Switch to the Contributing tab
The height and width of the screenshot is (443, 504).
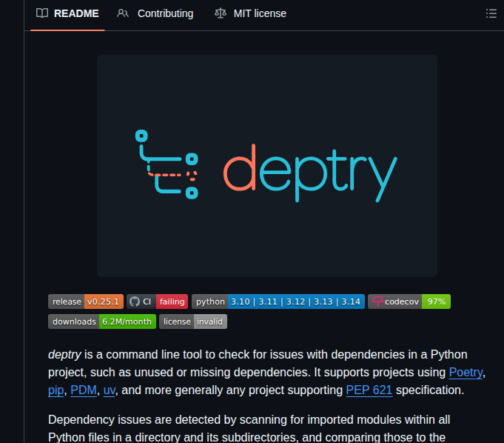(155, 13)
